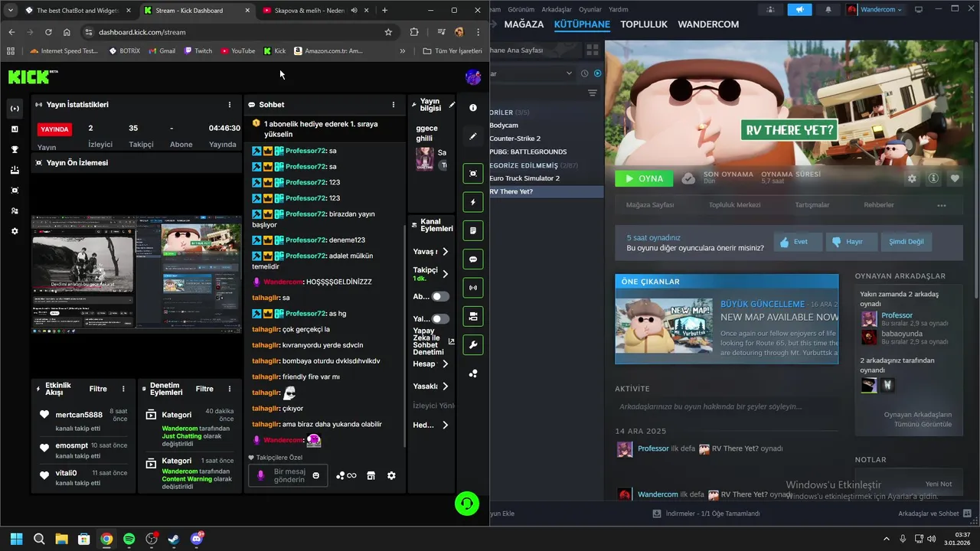980x551 pixels.
Task: Open the MAĞAZA tab in Steam
Action: tap(524, 24)
